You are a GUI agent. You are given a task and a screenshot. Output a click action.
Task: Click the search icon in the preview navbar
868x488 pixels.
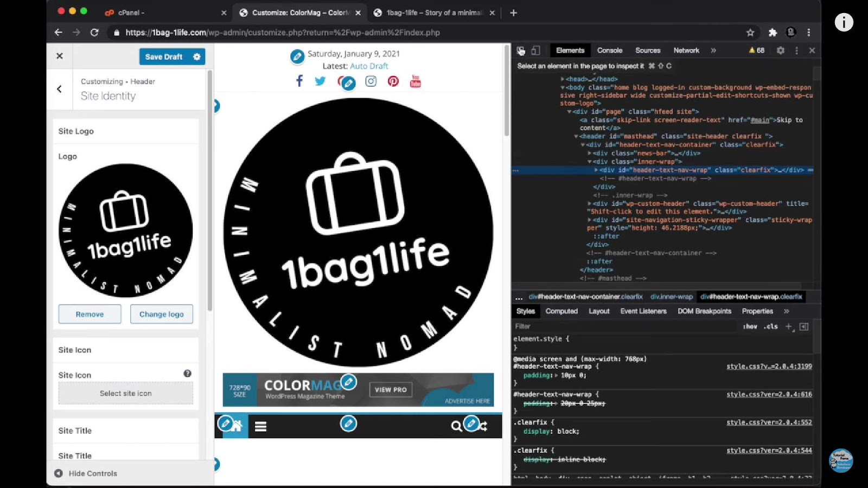[x=456, y=426]
